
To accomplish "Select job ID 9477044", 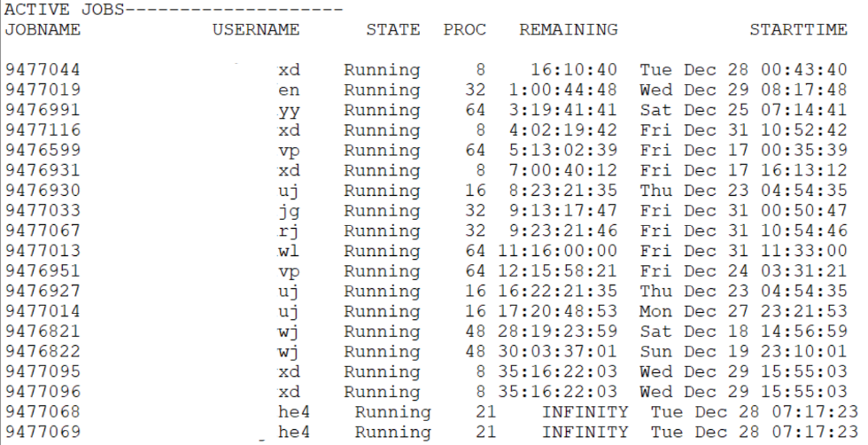I will point(43,70).
